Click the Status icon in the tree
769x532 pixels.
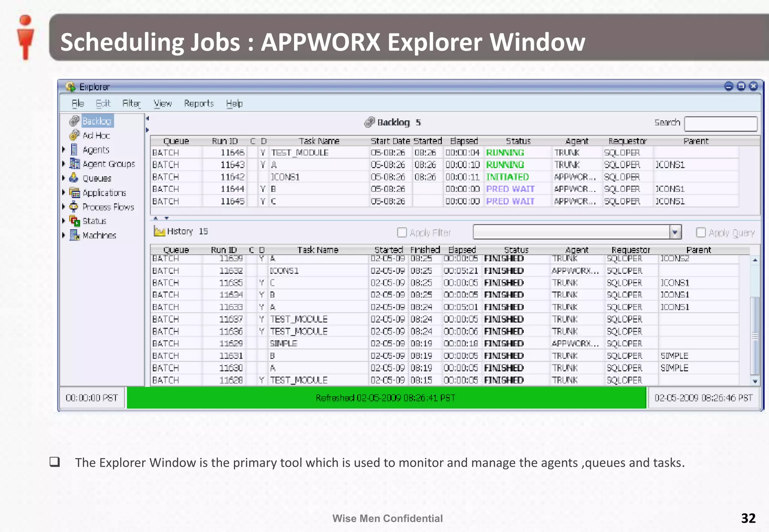(75, 221)
